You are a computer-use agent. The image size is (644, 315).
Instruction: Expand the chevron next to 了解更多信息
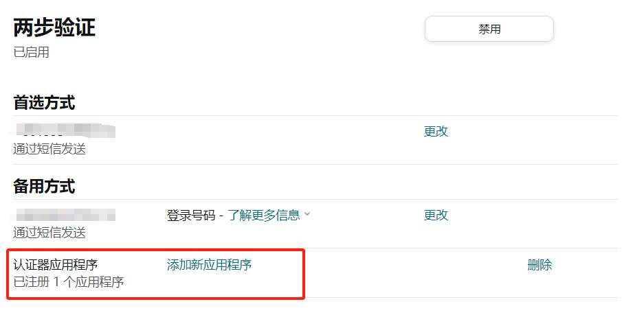307,214
